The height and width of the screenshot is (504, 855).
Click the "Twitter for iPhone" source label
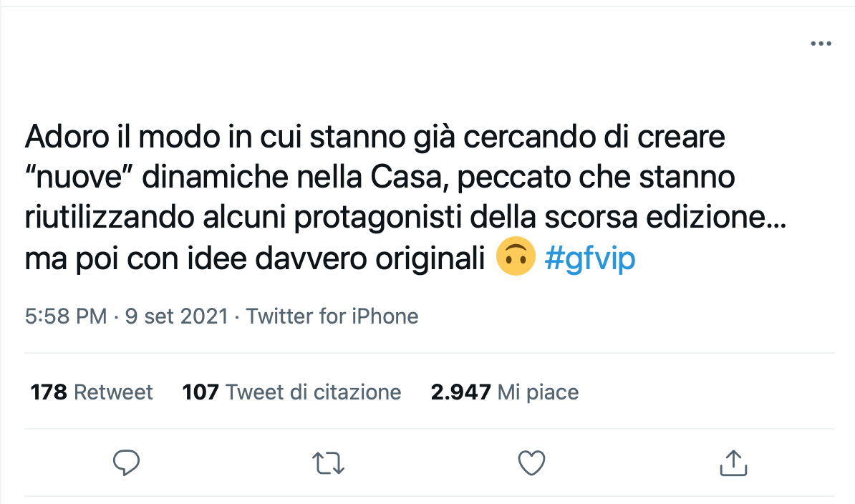(332, 316)
